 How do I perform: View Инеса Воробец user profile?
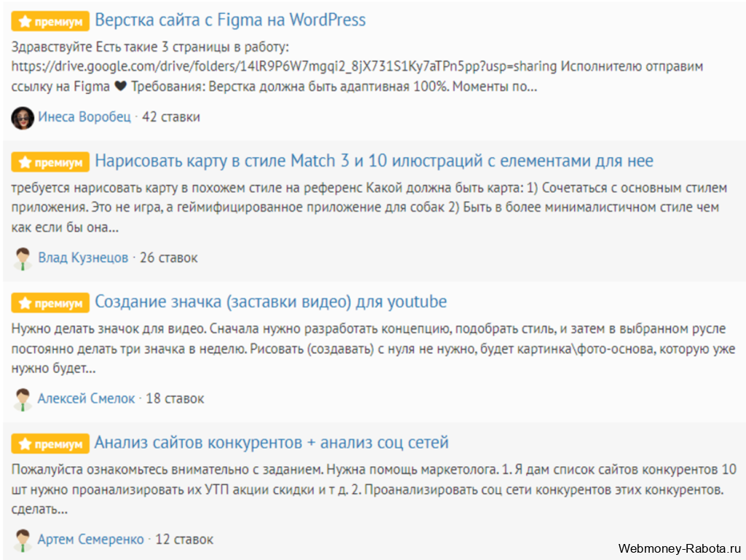pos(85,117)
